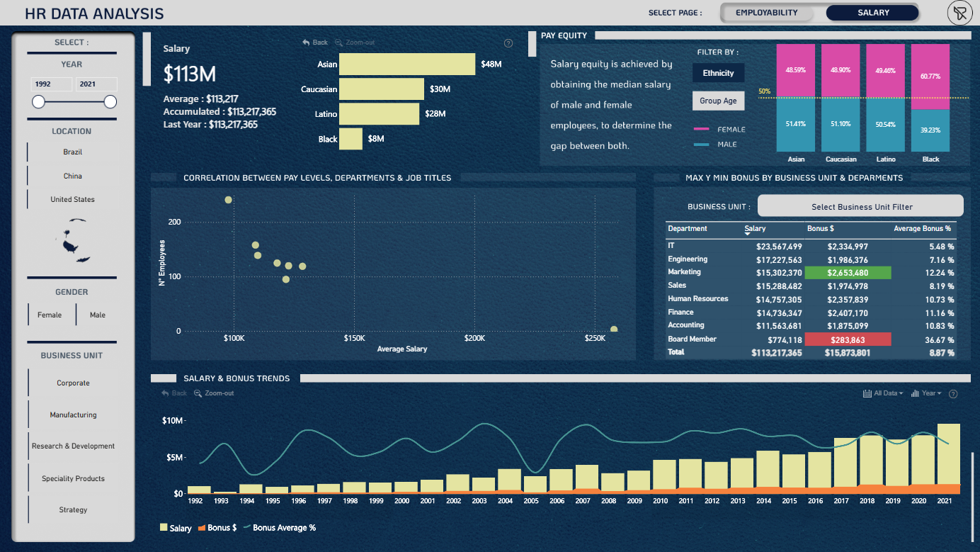Toggle the Male gender filter
980x552 pixels.
tap(98, 315)
